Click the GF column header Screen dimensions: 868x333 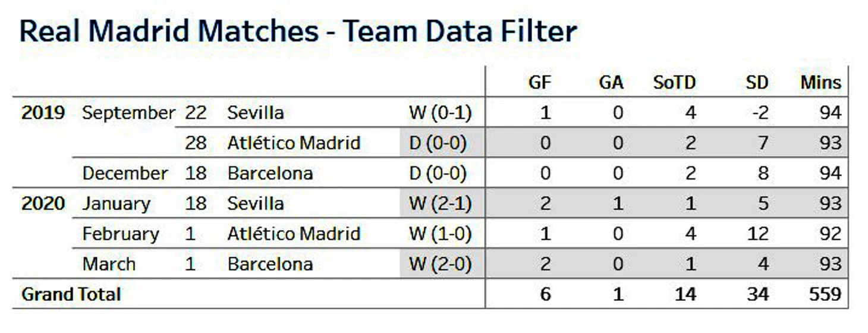539,83
